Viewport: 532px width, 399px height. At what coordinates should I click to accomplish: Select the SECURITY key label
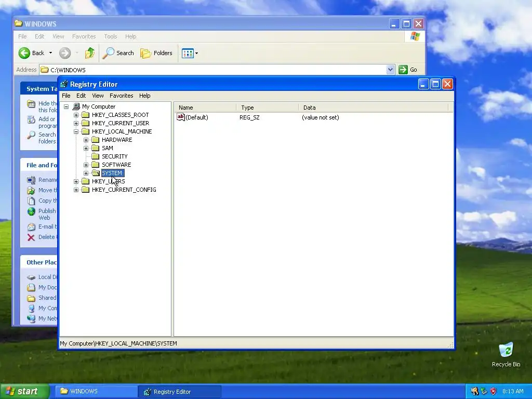(x=115, y=156)
